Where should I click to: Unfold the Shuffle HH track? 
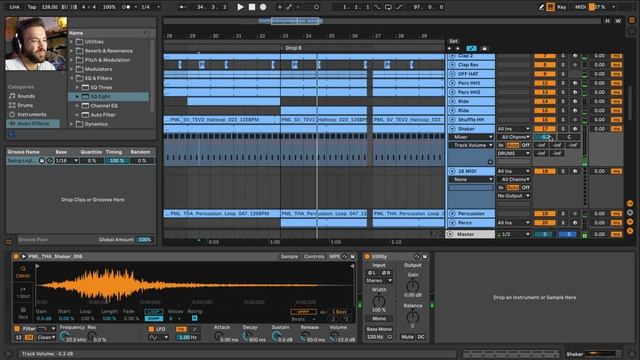[x=452, y=120]
